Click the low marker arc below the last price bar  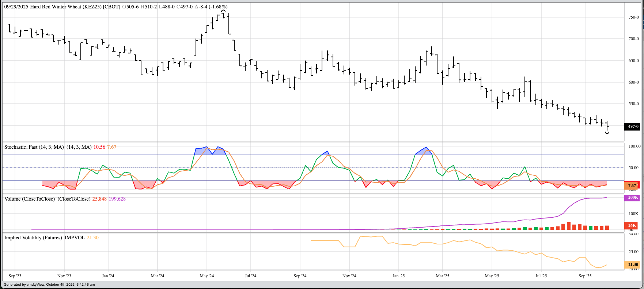click(x=607, y=133)
